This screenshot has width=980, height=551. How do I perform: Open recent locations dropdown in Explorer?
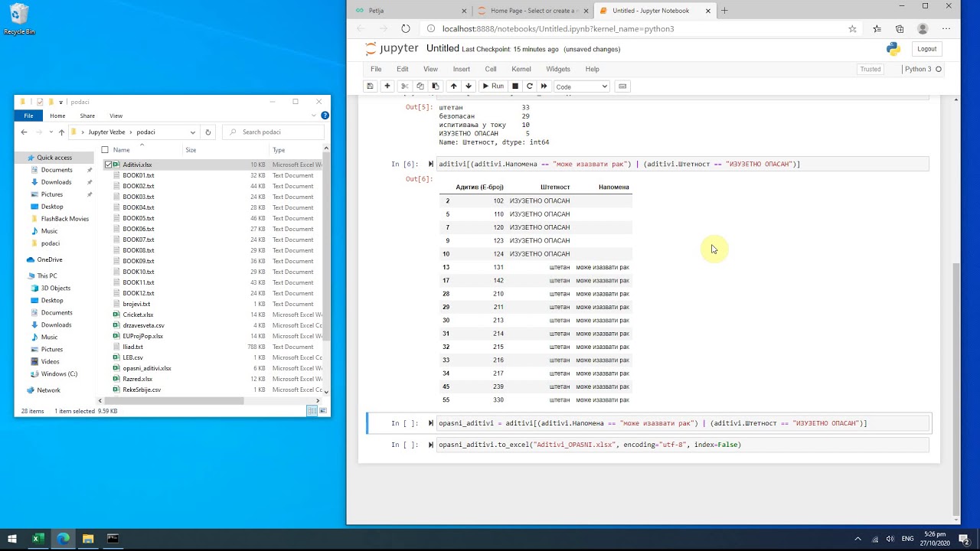(51, 132)
